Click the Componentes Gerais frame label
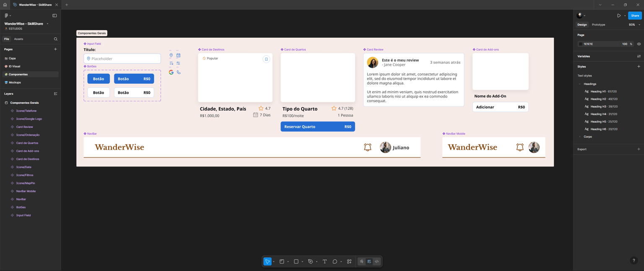This screenshot has width=644, height=271. [x=92, y=33]
